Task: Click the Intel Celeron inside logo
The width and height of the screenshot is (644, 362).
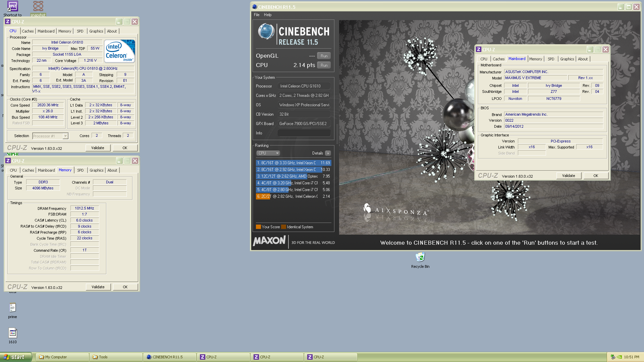Action: (119, 51)
